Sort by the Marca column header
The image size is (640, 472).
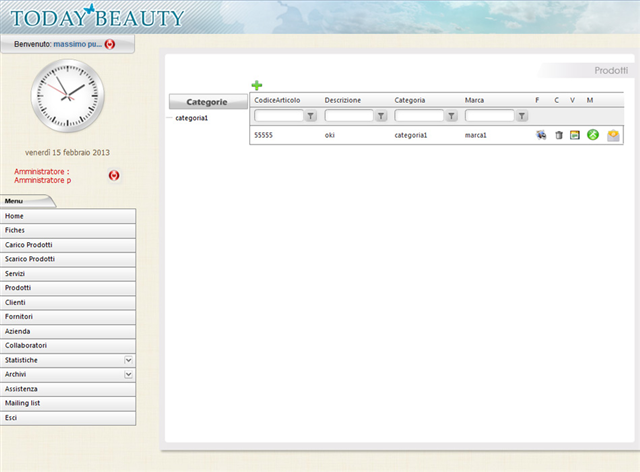(474, 100)
